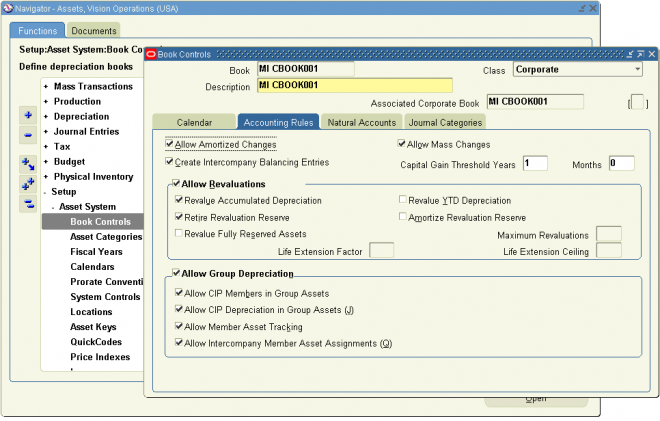Select Asset Keys in the tree

pyautogui.click(x=93, y=327)
